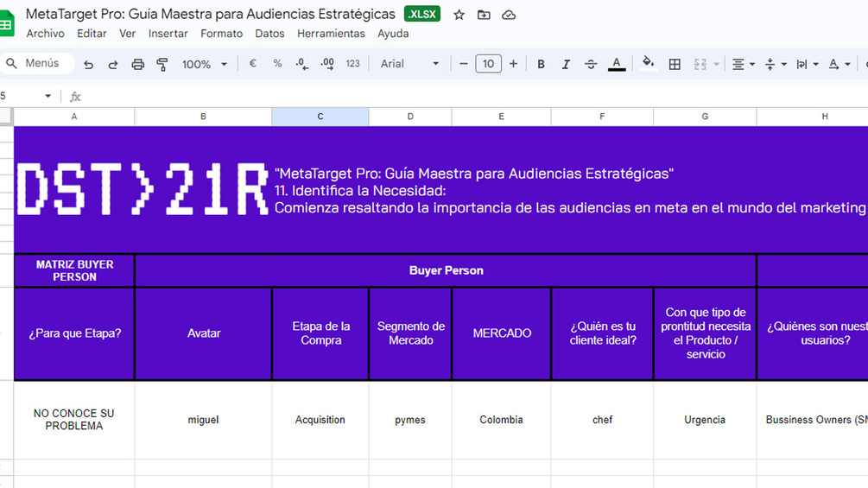Increase font size with plus button
This screenshot has width=868, height=488.
coord(513,64)
